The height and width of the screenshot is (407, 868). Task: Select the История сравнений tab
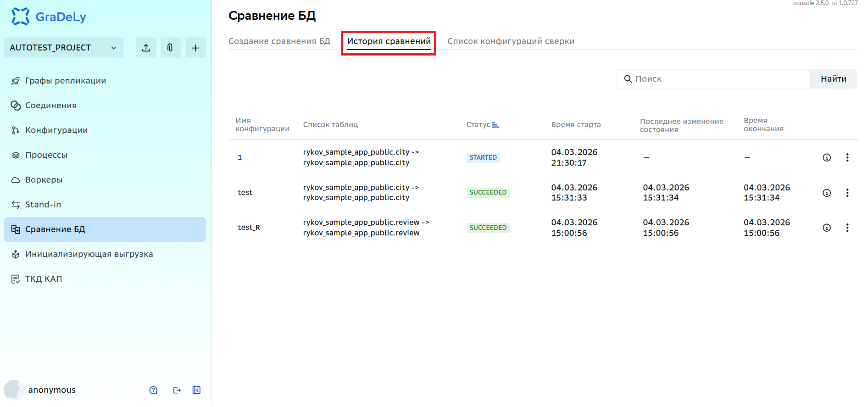tap(389, 41)
